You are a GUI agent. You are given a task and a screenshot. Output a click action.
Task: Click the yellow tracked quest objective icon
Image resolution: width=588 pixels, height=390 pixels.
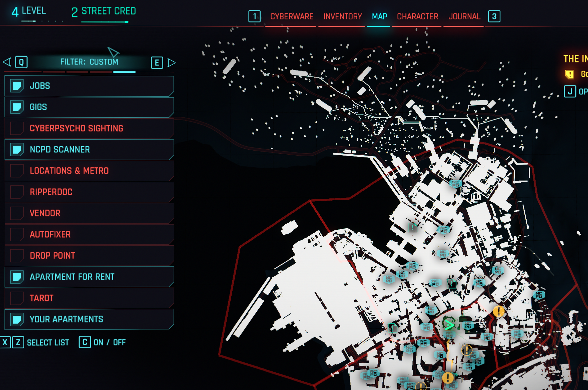click(570, 74)
